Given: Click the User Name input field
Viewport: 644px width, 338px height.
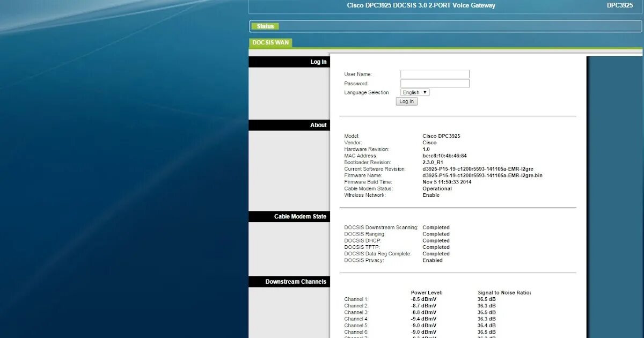Looking at the screenshot, I should 435,74.
